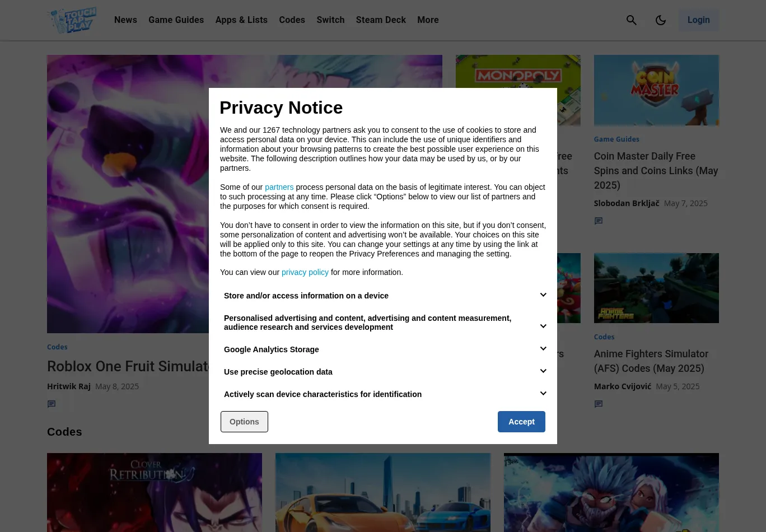Expand the Personalised advertising and content section

click(x=543, y=326)
